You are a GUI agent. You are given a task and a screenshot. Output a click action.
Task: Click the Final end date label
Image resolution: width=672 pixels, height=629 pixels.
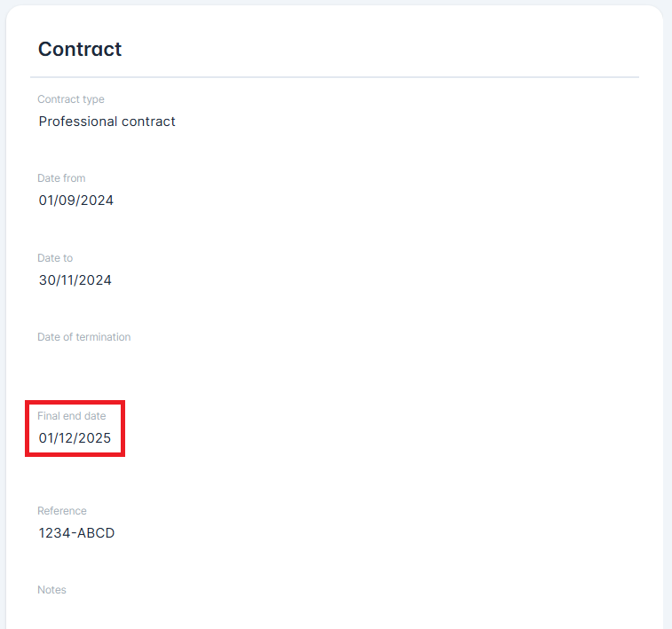[x=71, y=416]
